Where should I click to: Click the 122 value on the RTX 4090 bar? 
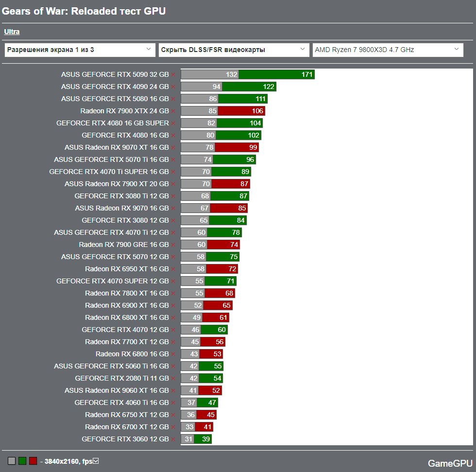pyautogui.click(x=268, y=87)
